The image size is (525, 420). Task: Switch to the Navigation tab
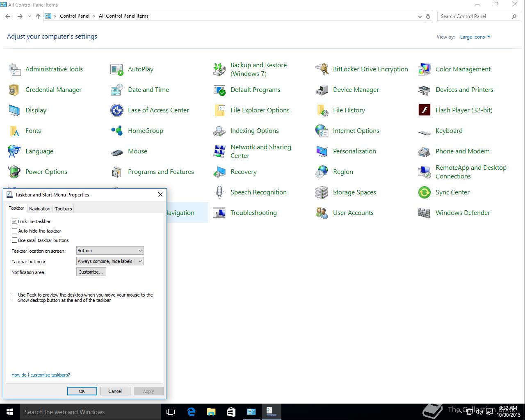click(40, 209)
